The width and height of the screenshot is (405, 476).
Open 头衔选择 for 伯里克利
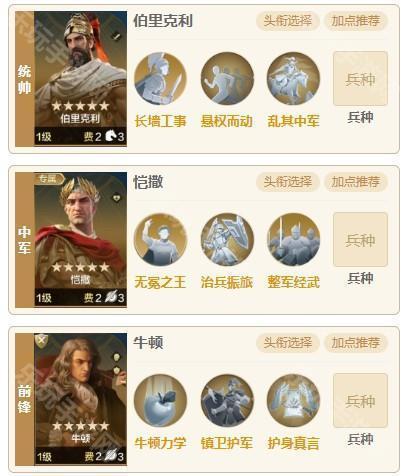coord(288,21)
